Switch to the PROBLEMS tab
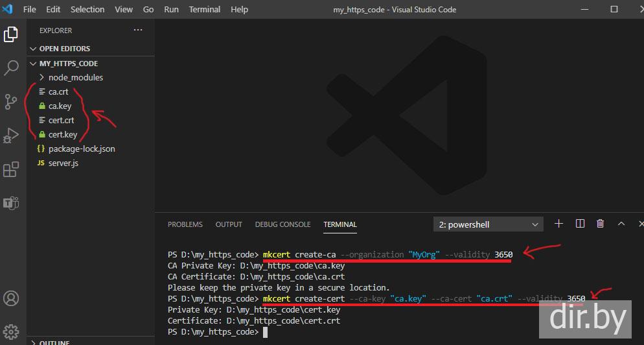 click(x=185, y=224)
